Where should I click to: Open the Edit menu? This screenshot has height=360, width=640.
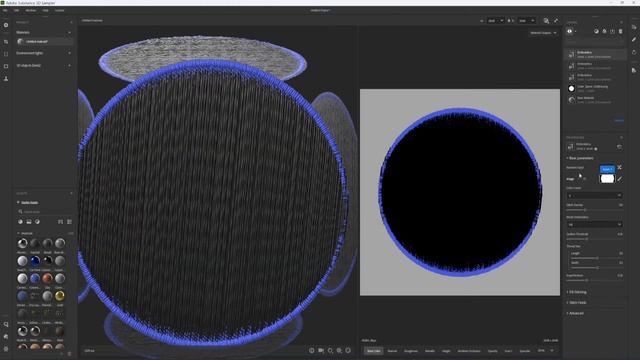(17, 10)
